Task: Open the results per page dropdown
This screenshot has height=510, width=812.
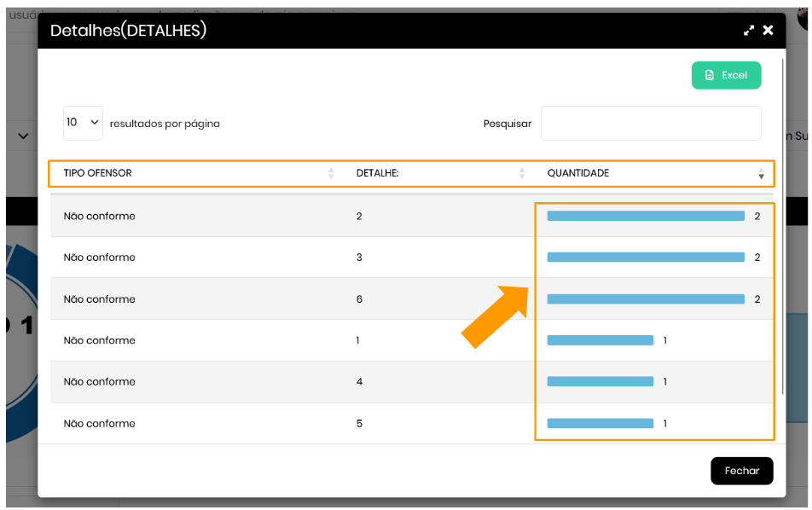Action: pos(83,123)
